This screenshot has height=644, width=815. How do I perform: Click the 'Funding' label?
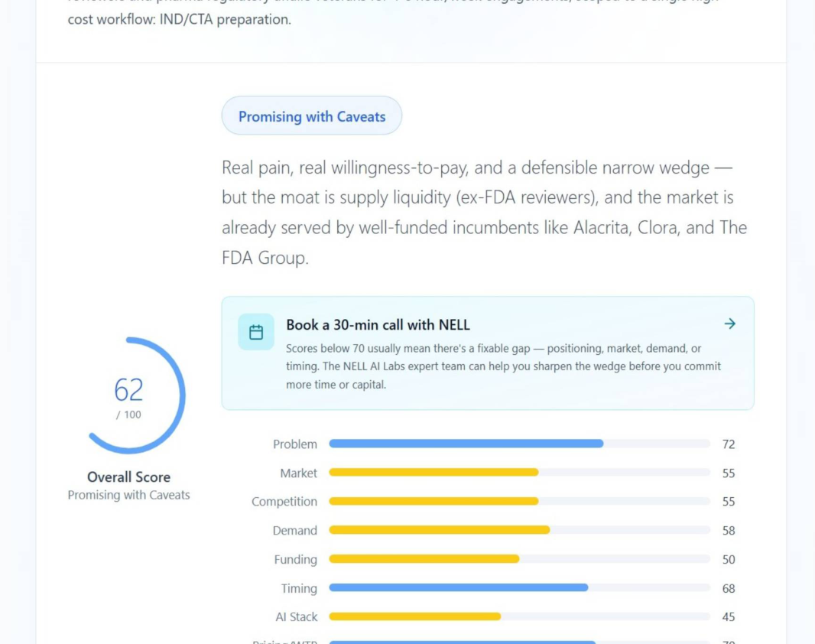click(x=295, y=559)
